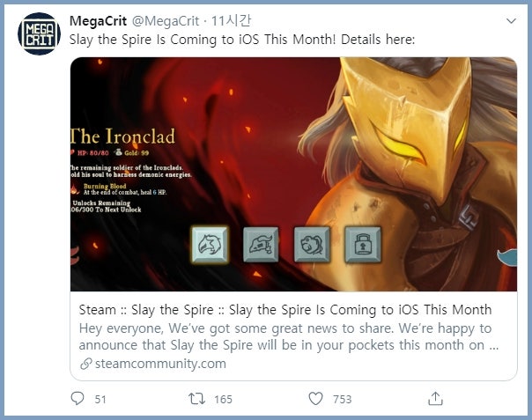Retweet using the retweet arrows icon
The width and height of the screenshot is (532, 420).
pos(196,399)
